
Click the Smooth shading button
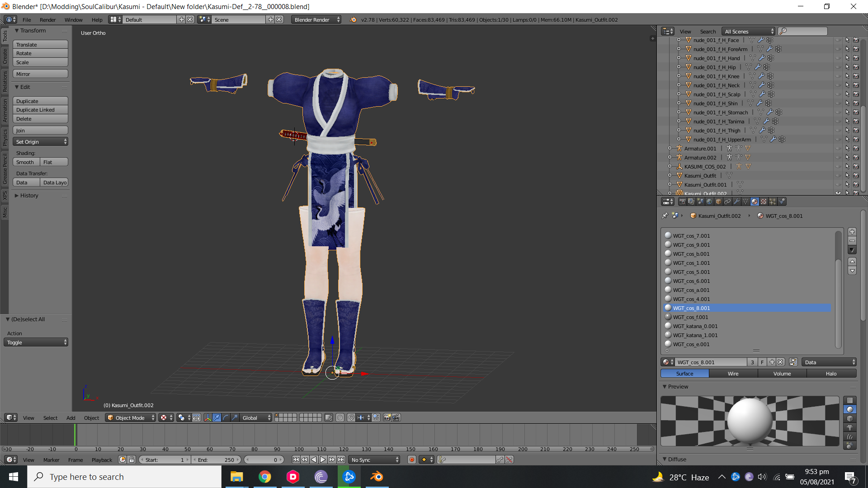[x=26, y=162]
